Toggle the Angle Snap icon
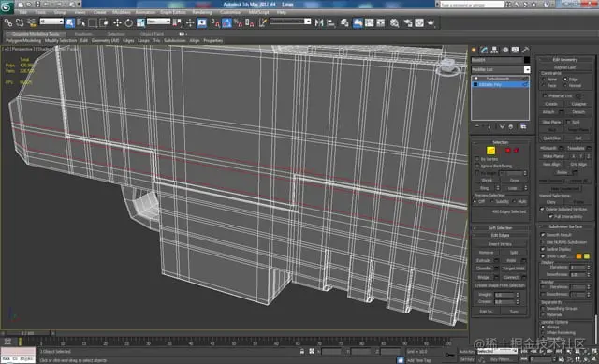 226,22
